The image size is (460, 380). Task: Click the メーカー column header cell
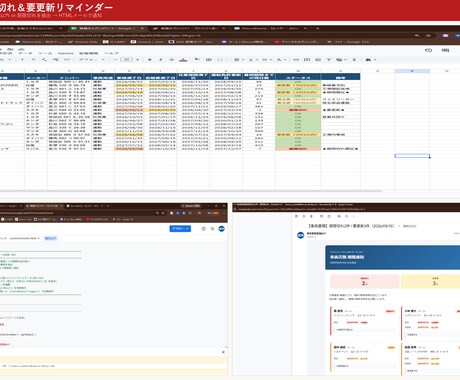36,77
